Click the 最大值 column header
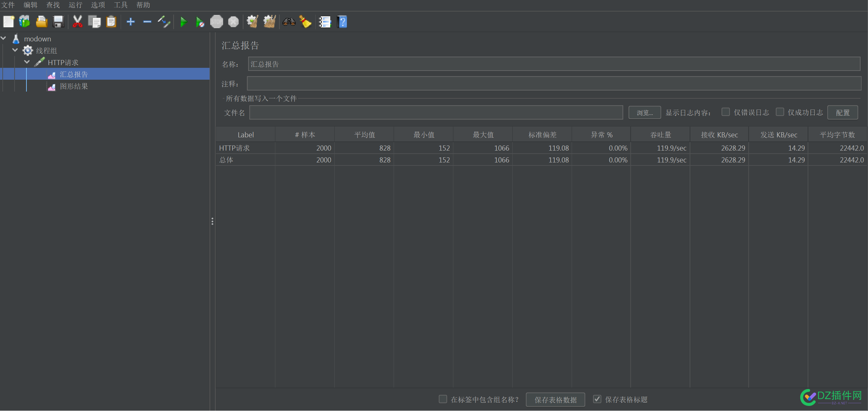 click(x=483, y=135)
